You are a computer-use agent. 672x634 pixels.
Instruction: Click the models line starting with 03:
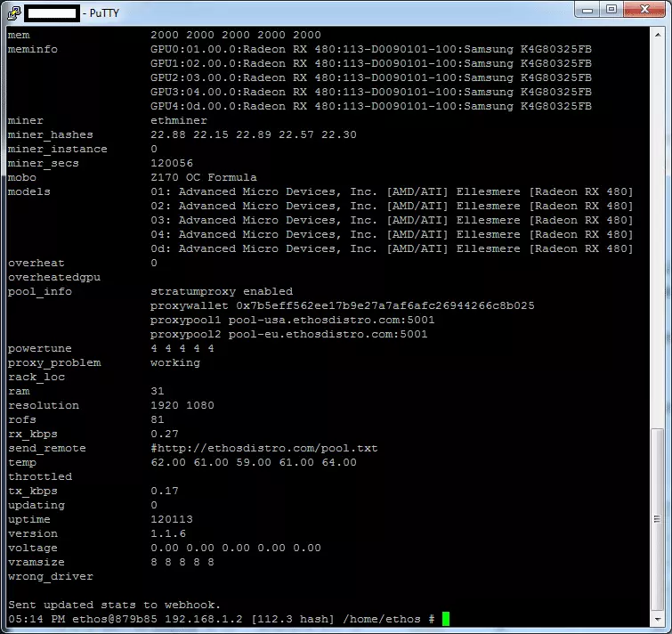click(x=392, y=220)
